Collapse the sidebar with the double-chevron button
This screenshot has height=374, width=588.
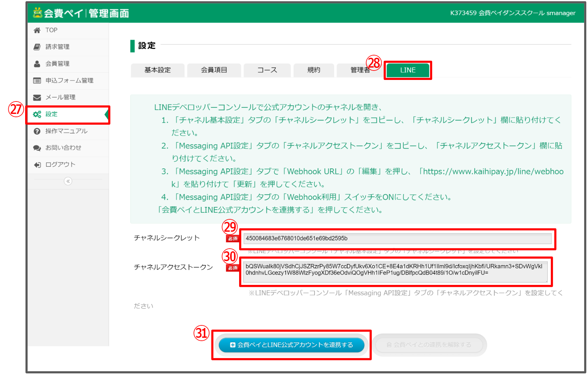click(x=68, y=181)
